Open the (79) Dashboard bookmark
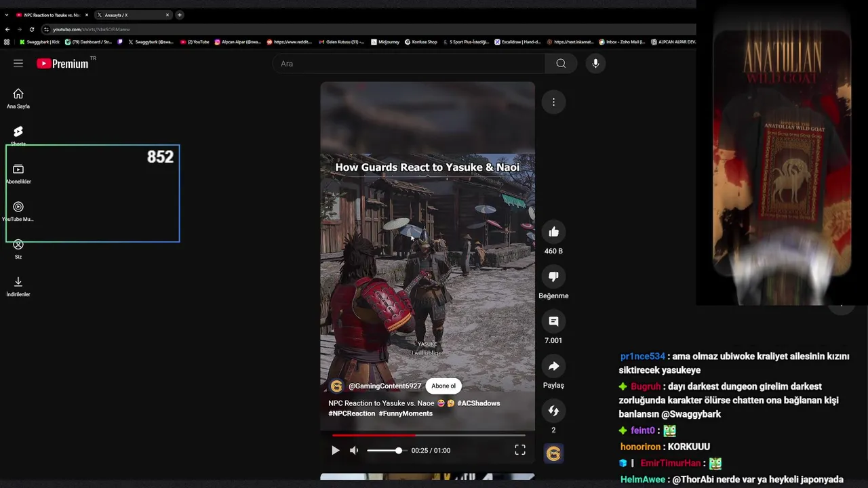The height and width of the screenshot is (488, 868). click(x=88, y=42)
